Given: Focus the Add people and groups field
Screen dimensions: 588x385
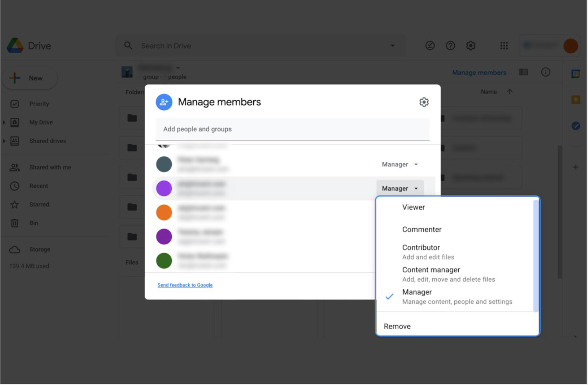Looking at the screenshot, I should coord(292,129).
